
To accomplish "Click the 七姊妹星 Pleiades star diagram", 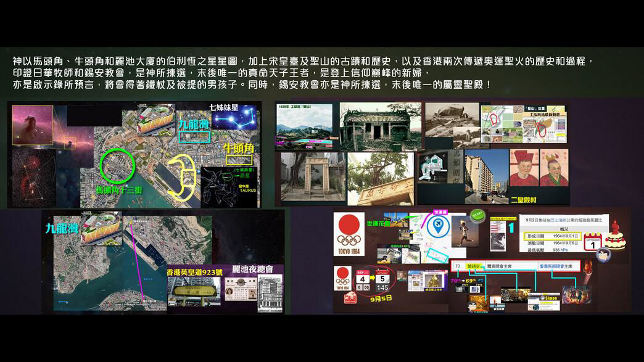I will point(235,117).
